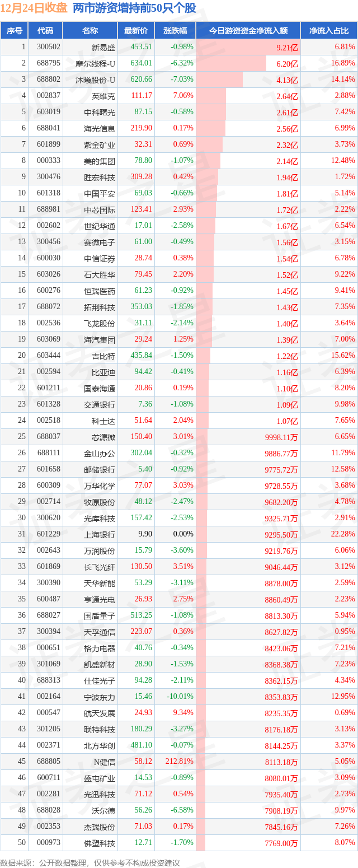Screen dimensions: 358x868
Task: Select stock name 航天发展
Action: 100,713
